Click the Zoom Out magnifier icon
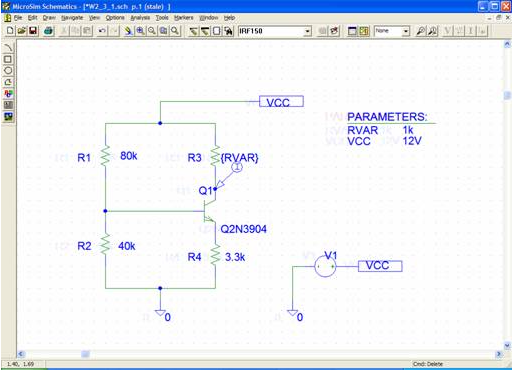 [x=152, y=31]
